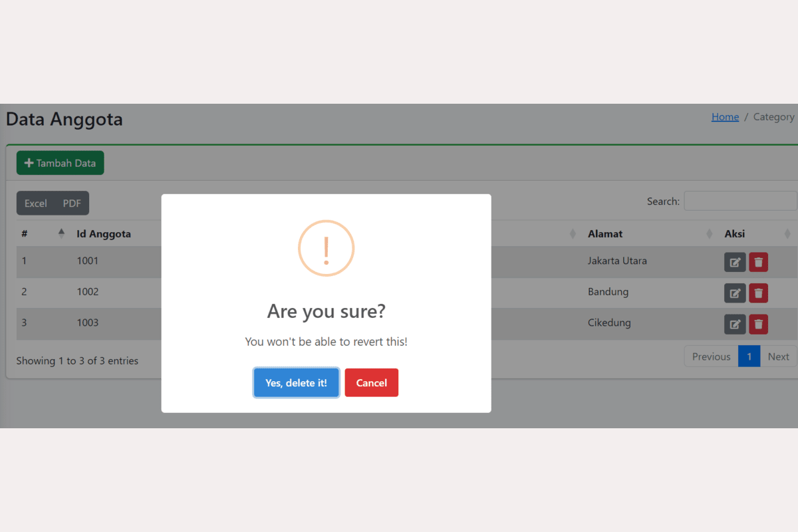
Task: Click the Tambah Data button
Action: pyautogui.click(x=61, y=163)
